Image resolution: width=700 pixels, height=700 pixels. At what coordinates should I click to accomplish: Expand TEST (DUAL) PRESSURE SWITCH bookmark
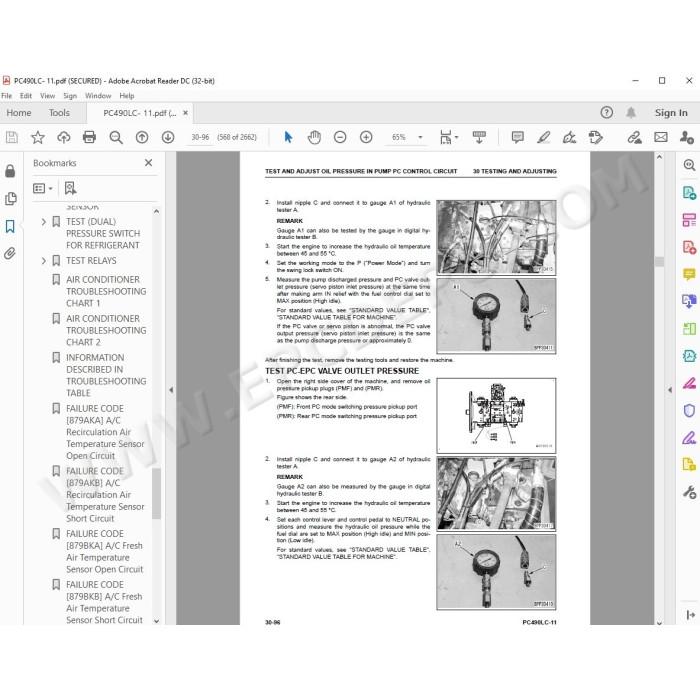[x=44, y=222]
